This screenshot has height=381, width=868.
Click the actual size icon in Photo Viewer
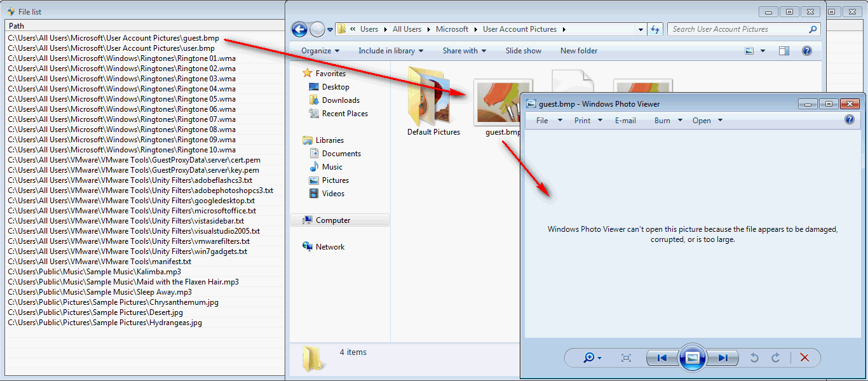[x=626, y=358]
